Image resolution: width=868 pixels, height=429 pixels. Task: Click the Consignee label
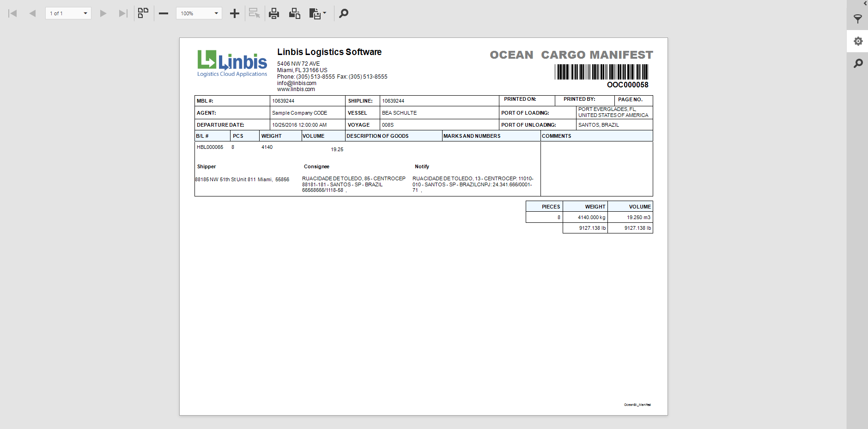coord(316,166)
